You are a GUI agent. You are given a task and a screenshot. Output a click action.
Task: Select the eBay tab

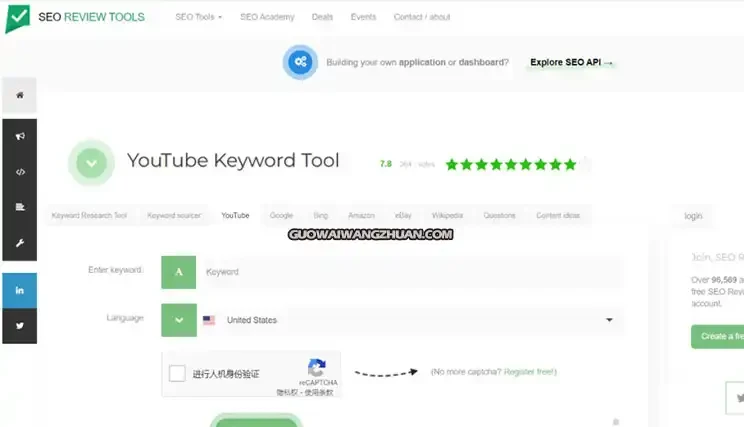tap(403, 215)
